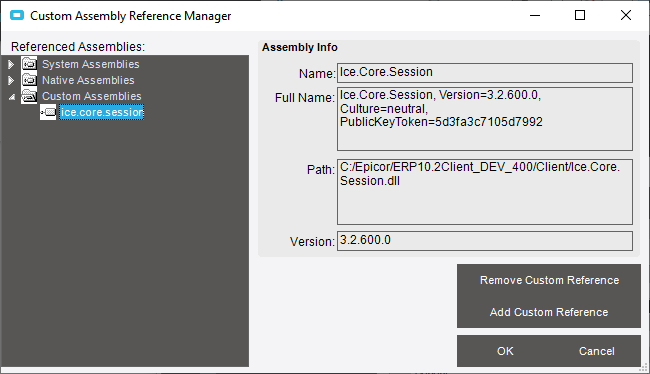Select Native Assemblies in the tree

pyautogui.click(x=88, y=80)
